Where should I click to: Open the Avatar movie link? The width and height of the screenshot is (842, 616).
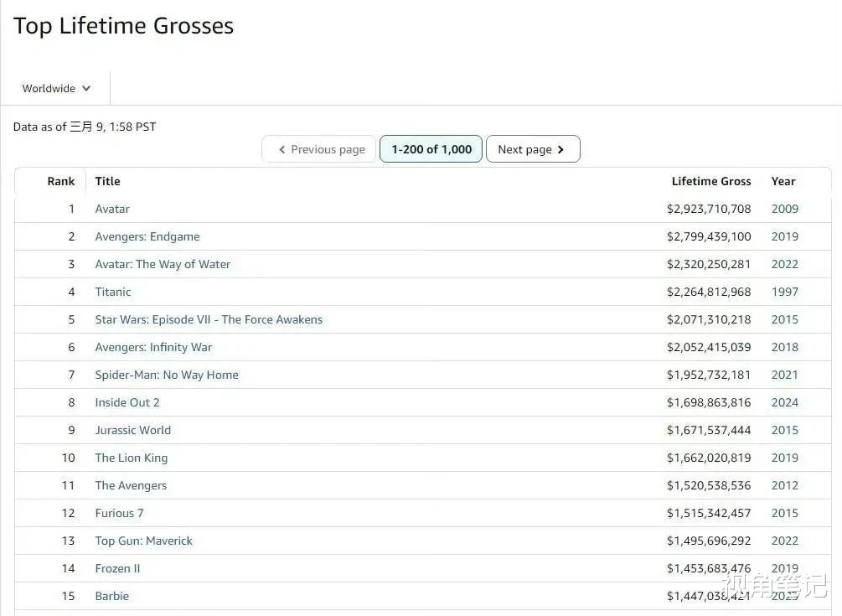pos(112,209)
